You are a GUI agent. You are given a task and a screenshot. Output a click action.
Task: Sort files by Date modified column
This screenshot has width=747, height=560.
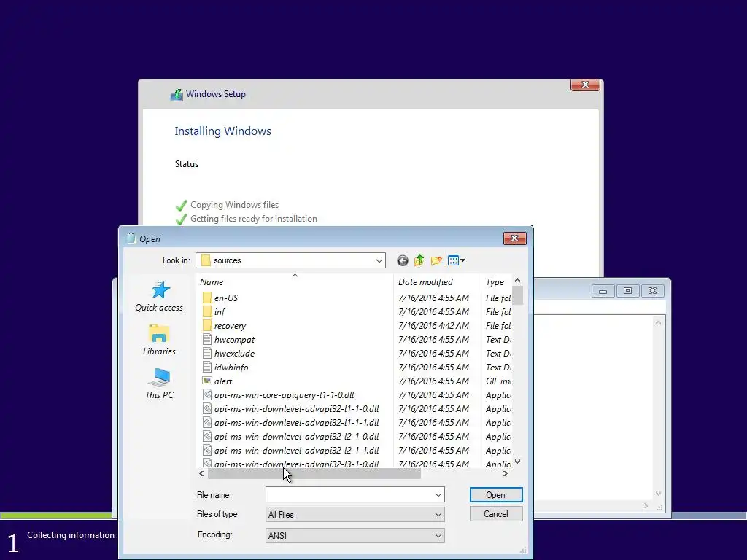tap(438, 282)
